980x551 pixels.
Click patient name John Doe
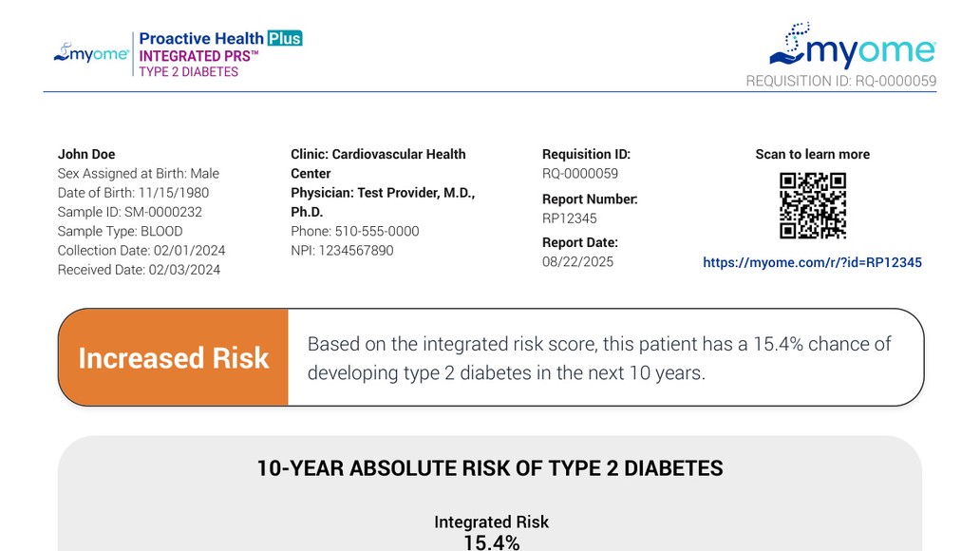tap(86, 154)
